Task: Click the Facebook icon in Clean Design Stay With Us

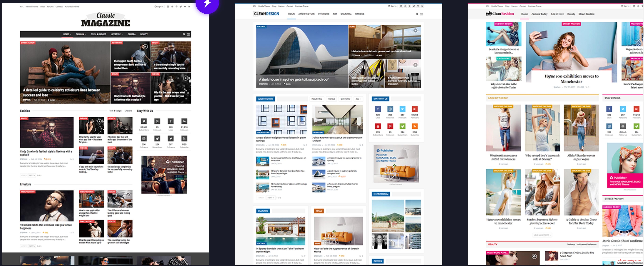Action: pos(378,109)
